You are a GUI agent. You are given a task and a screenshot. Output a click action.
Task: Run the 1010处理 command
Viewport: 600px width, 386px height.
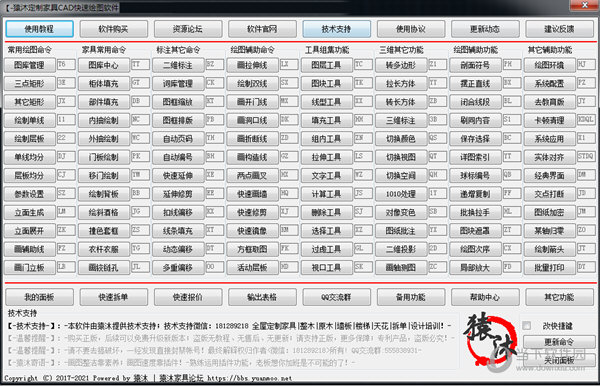(401, 194)
